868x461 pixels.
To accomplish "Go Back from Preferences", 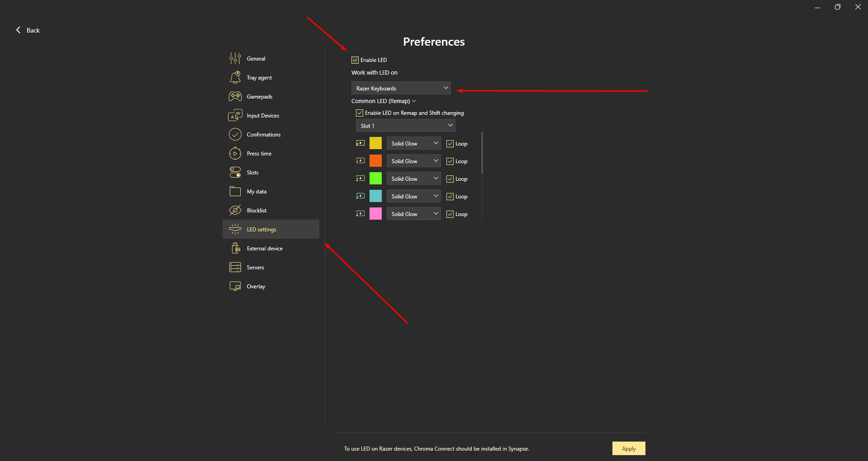I will coord(28,30).
